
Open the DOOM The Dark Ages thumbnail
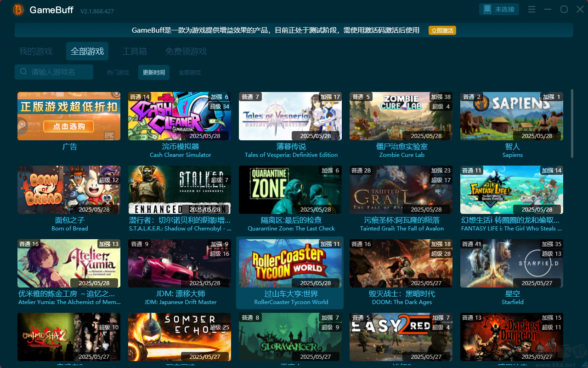tap(401, 263)
